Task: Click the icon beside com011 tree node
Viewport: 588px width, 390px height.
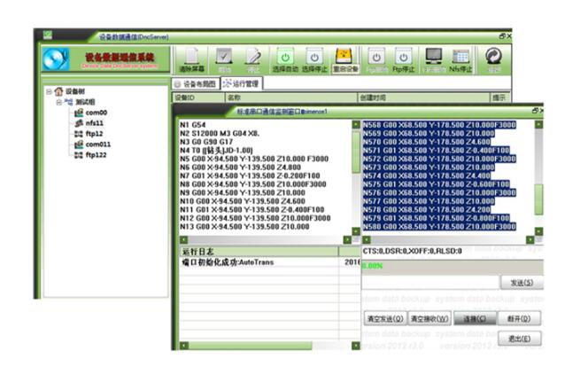Action: (79, 144)
